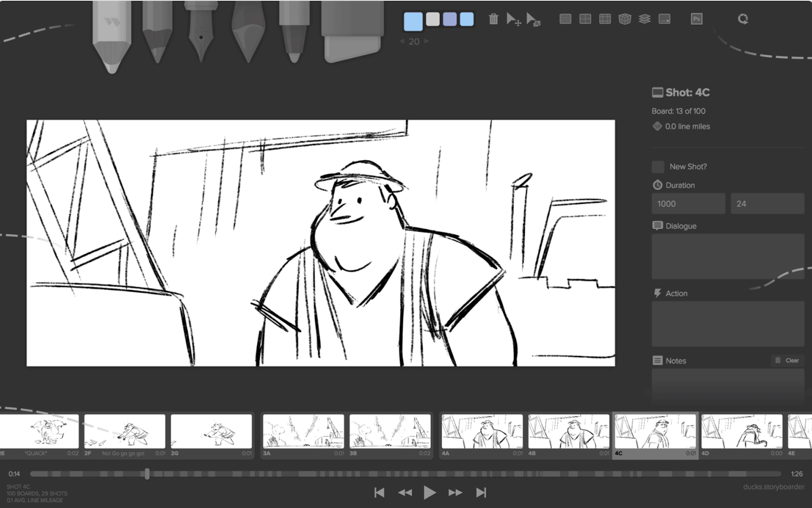This screenshot has height=508, width=812.
Task: Toggle the center cross guide
Action: [585, 19]
